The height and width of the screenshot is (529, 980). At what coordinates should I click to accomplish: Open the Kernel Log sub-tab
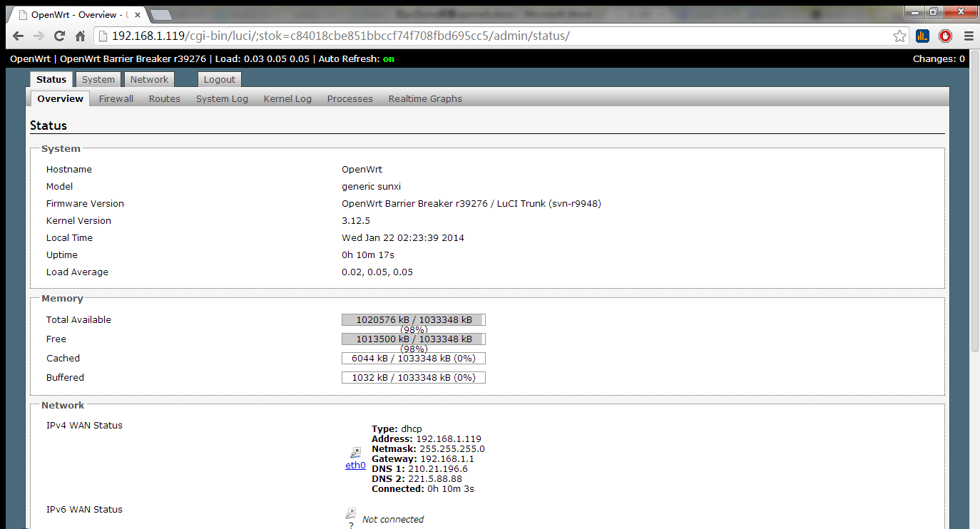[287, 99]
